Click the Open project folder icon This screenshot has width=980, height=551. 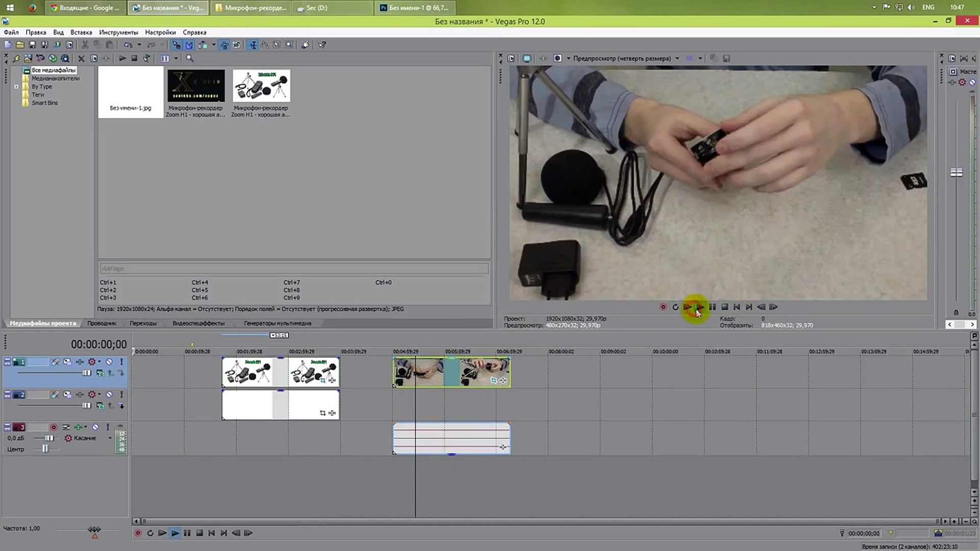[x=20, y=45]
